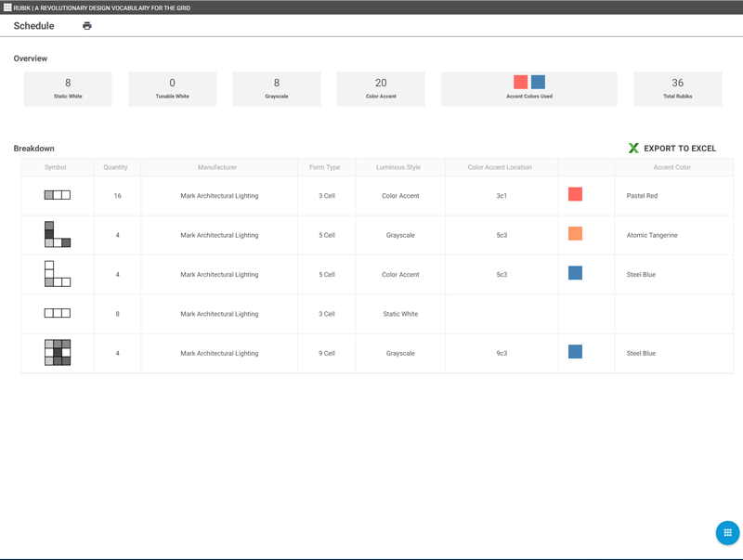Click the Rubik title bar text
The image size is (743, 560).
click(102, 7)
